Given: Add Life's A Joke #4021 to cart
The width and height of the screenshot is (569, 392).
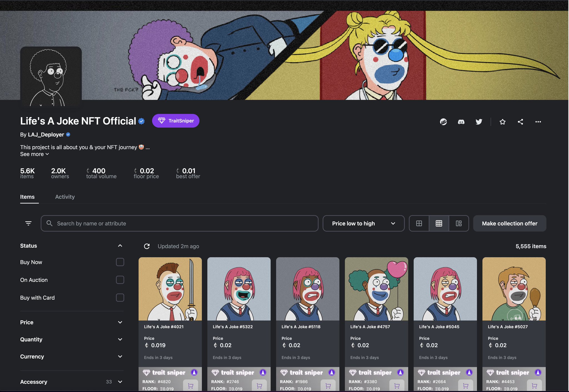Looking at the screenshot, I should (191, 386).
